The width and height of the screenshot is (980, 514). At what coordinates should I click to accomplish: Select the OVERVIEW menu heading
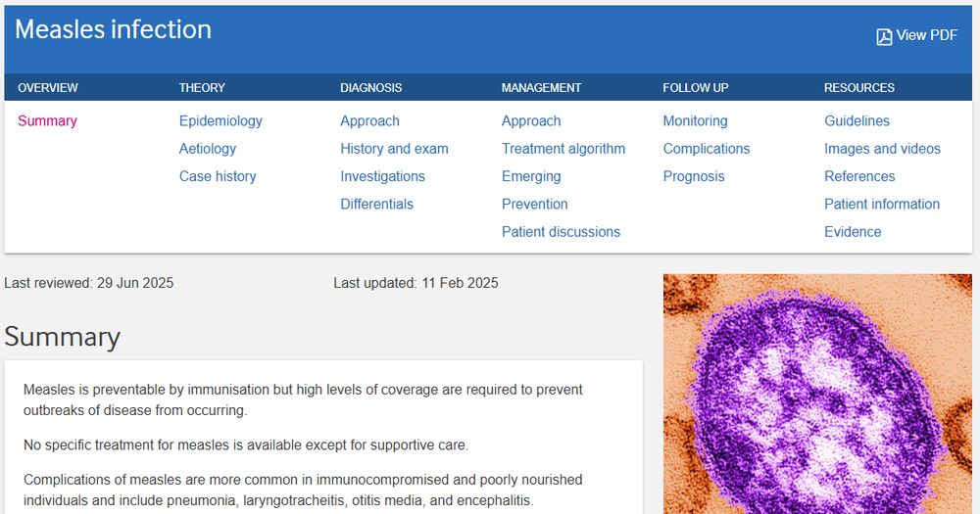[x=48, y=88]
